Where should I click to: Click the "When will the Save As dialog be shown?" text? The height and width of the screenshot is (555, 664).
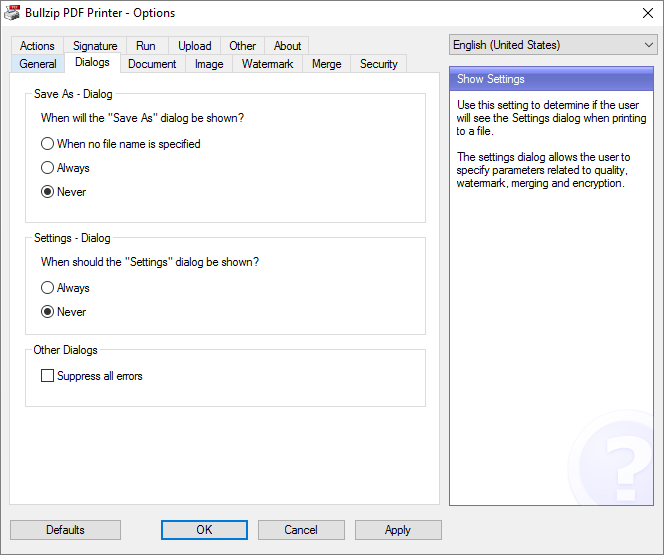coord(142,118)
